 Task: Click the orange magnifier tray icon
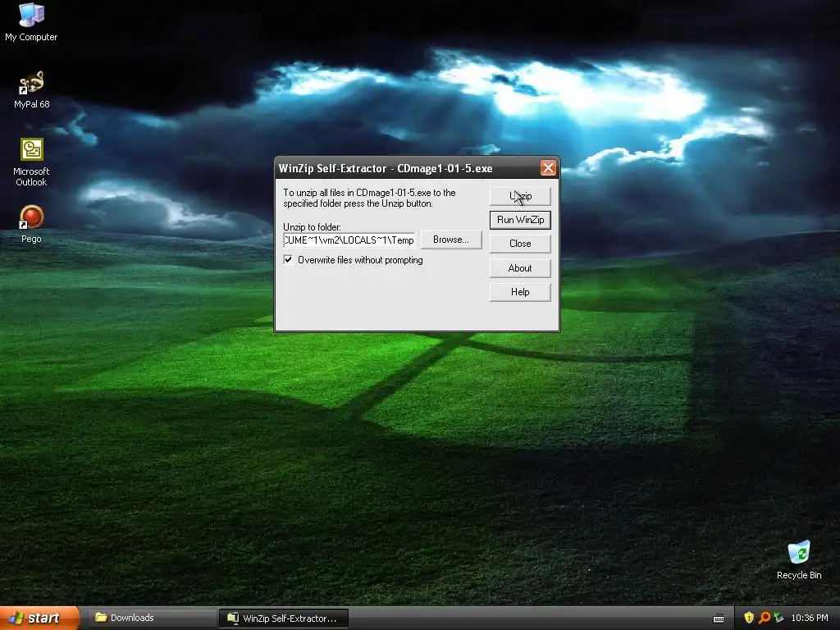(765, 618)
